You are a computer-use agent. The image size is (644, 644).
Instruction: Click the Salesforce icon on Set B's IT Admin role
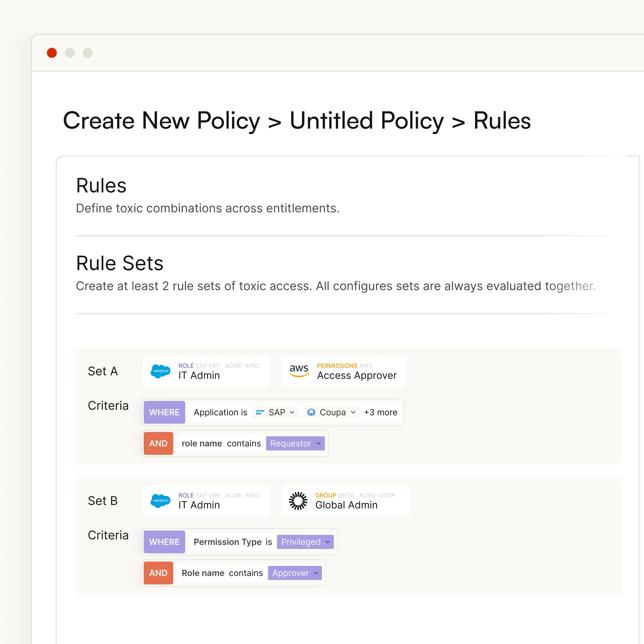pos(160,500)
